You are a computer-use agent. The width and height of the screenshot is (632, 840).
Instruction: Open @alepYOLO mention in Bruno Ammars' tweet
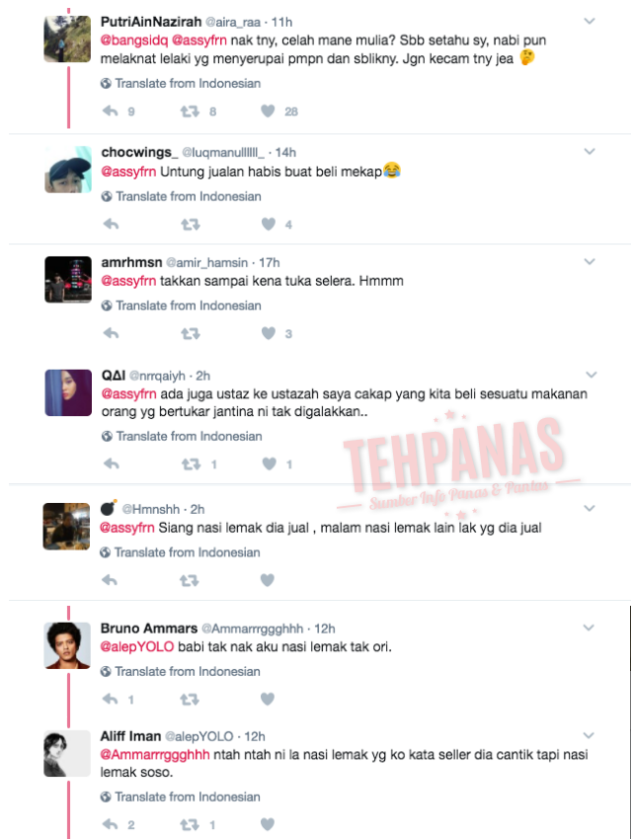tap(137, 646)
